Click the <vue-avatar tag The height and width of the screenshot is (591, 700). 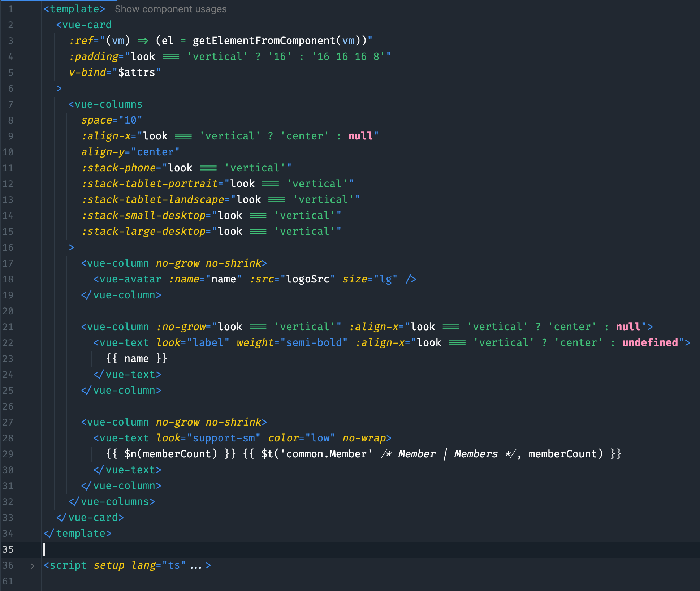(x=127, y=279)
